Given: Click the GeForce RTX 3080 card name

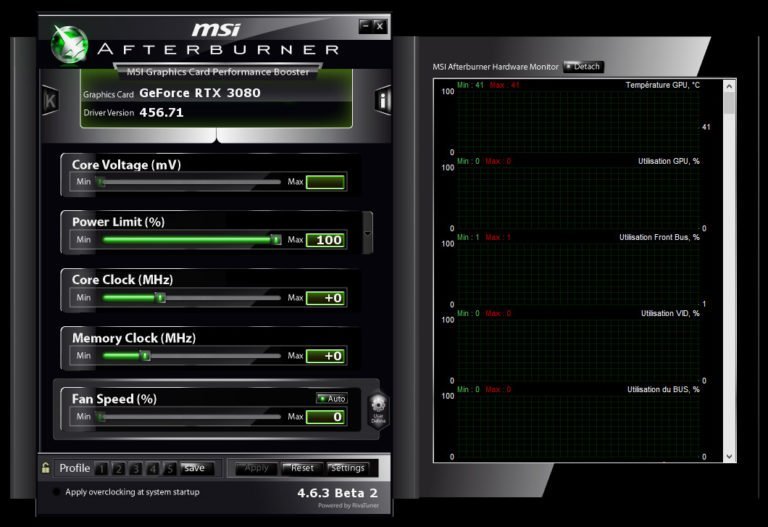Looking at the screenshot, I should (200, 93).
